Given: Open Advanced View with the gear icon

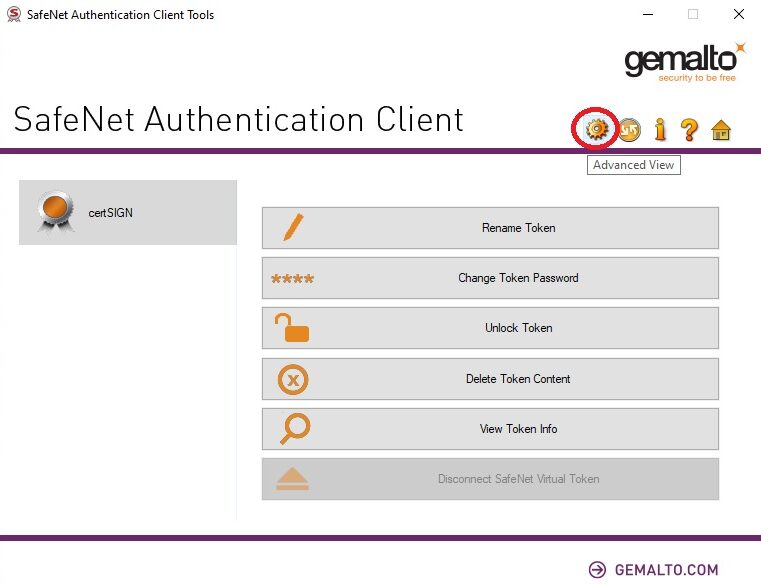Looking at the screenshot, I should [x=596, y=129].
